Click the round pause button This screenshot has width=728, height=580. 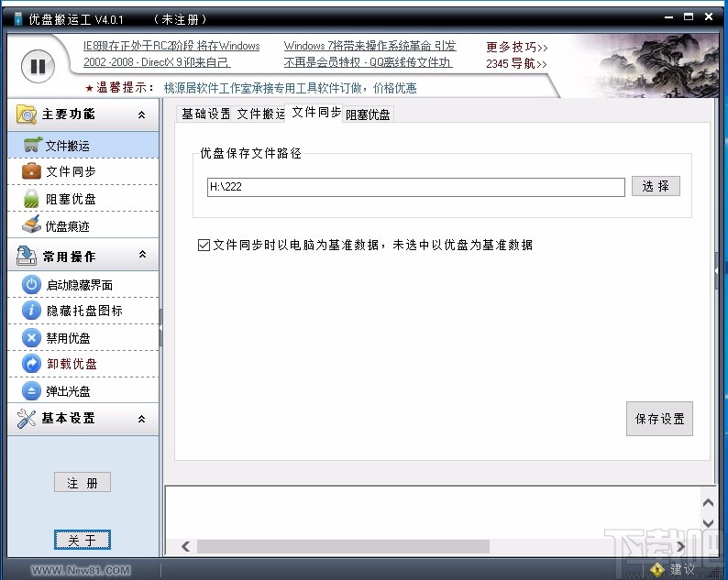[x=38, y=66]
